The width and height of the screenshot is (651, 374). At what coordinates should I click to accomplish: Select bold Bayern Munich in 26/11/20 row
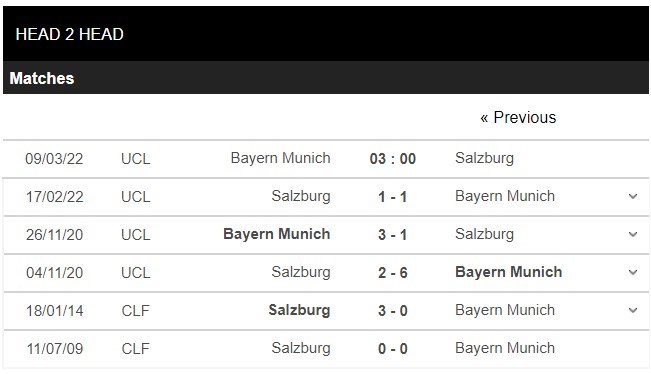[x=277, y=234]
